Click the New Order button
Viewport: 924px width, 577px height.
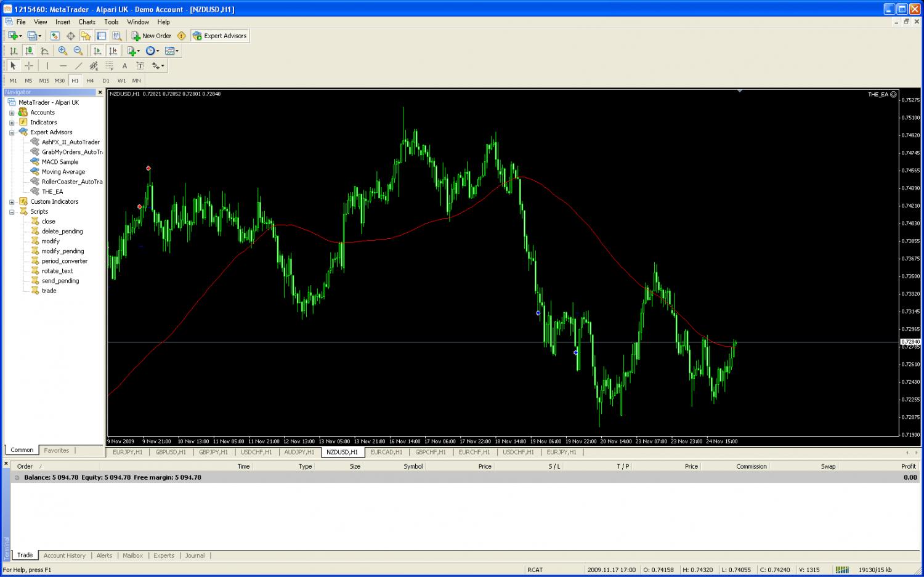click(152, 36)
